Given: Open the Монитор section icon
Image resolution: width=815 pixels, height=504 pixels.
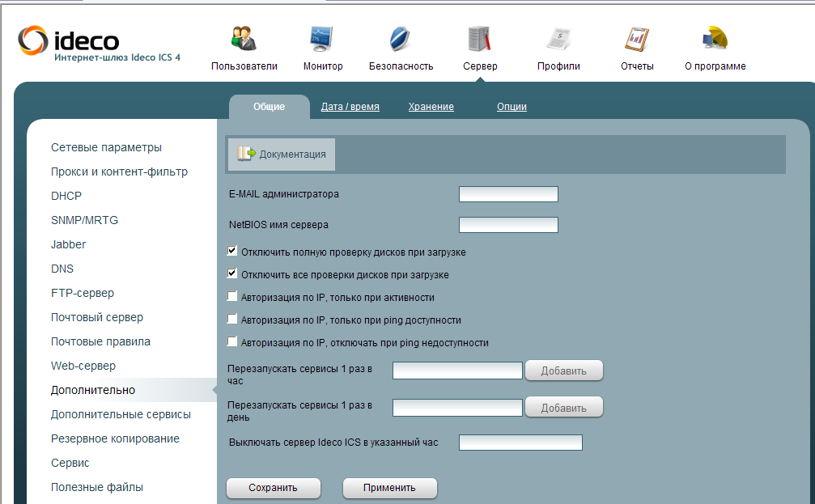Looking at the screenshot, I should pyautogui.click(x=322, y=39).
